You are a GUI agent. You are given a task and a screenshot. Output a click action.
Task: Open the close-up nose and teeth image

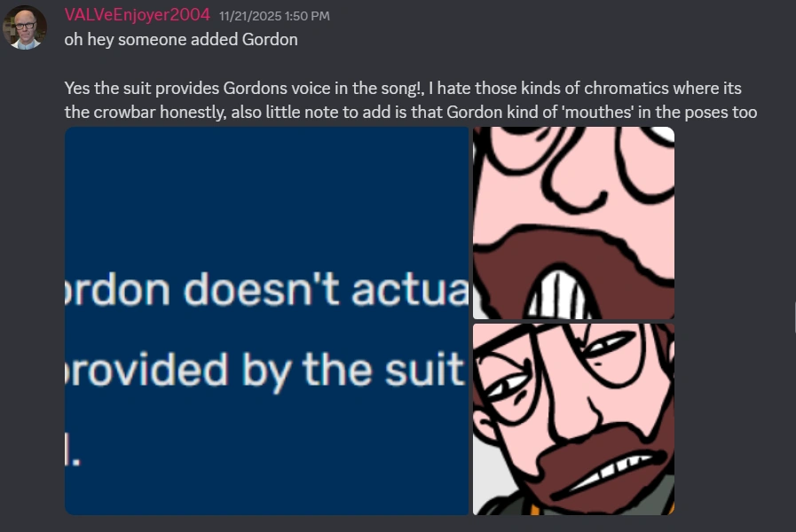coord(573,223)
